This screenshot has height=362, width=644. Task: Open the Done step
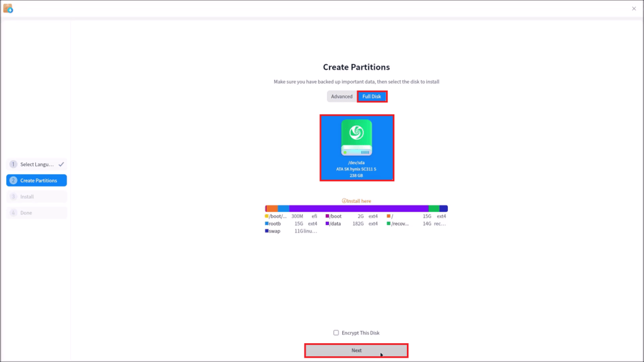pos(36,212)
